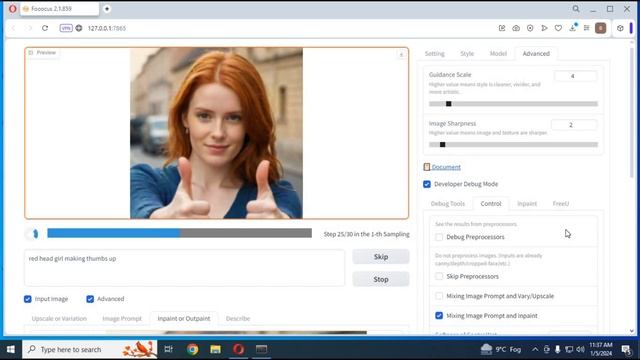
Task: Switch to the Setting tab
Action: 434,53
